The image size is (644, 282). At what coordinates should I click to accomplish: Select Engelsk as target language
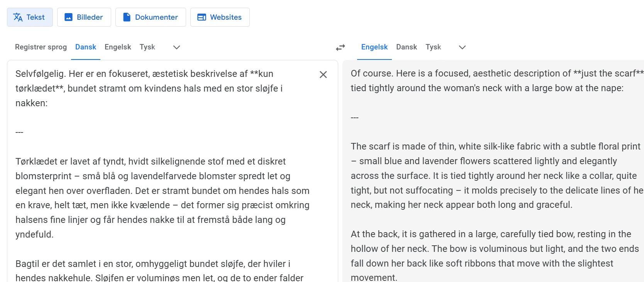(375, 47)
